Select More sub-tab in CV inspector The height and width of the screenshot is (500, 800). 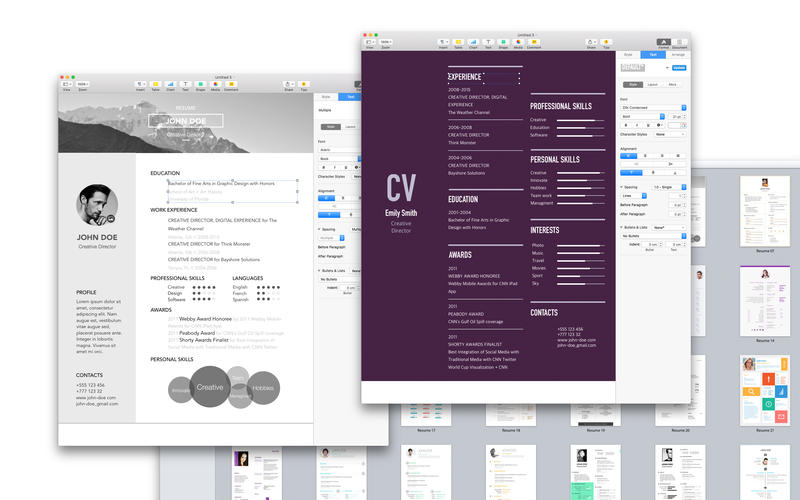point(672,85)
